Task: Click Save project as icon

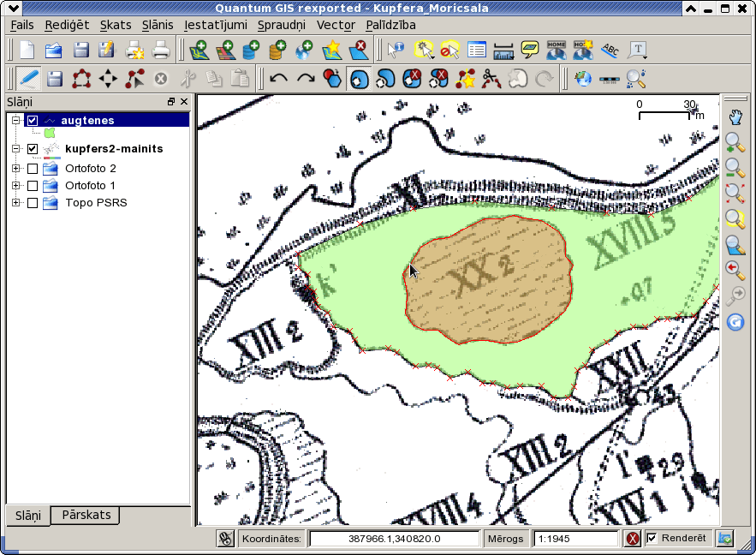Action: click(x=106, y=51)
